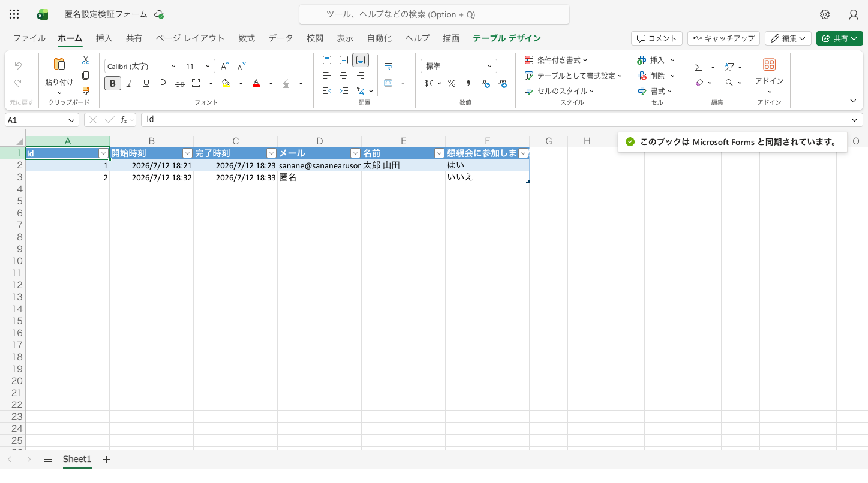This screenshot has width=868, height=483.
Task: Click the Undo arrow icon
Action: (18, 66)
